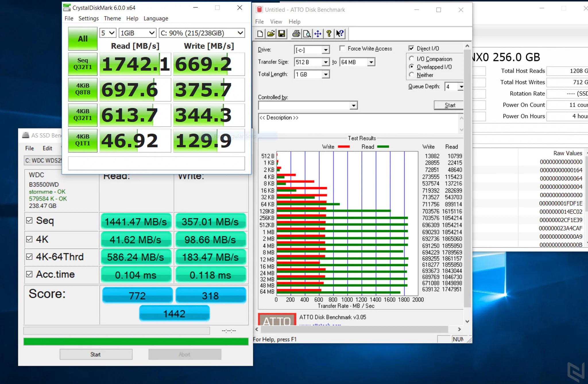Click Start in AS SSD Benchmark
This screenshot has height=384, width=588.
point(96,354)
